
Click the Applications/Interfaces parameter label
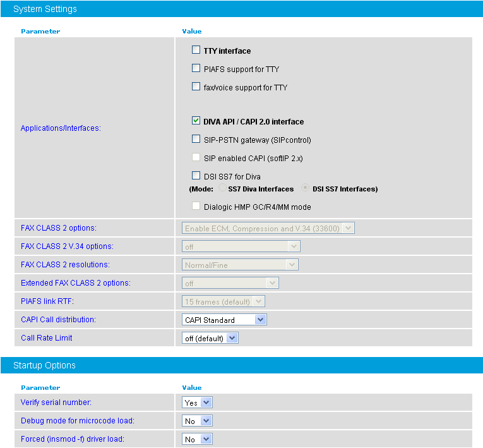pos(61,128)
